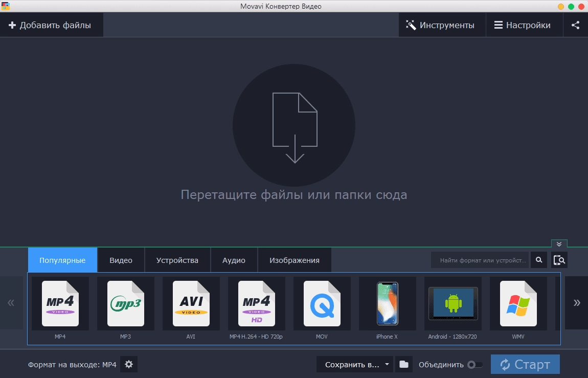This screenshot has width=588, height=378.
Task: Click the Перетащите файлы или папки сюда text
Action: click(294, 194)
